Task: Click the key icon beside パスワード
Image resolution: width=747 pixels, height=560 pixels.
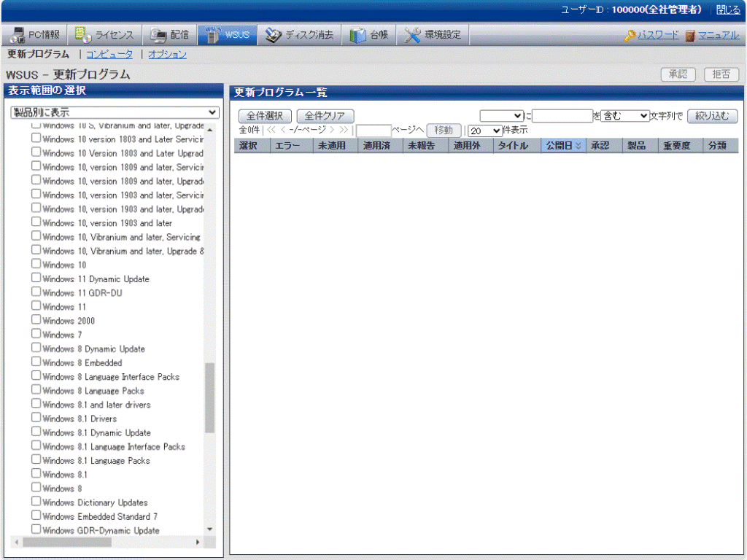Action: click(630, 35)
